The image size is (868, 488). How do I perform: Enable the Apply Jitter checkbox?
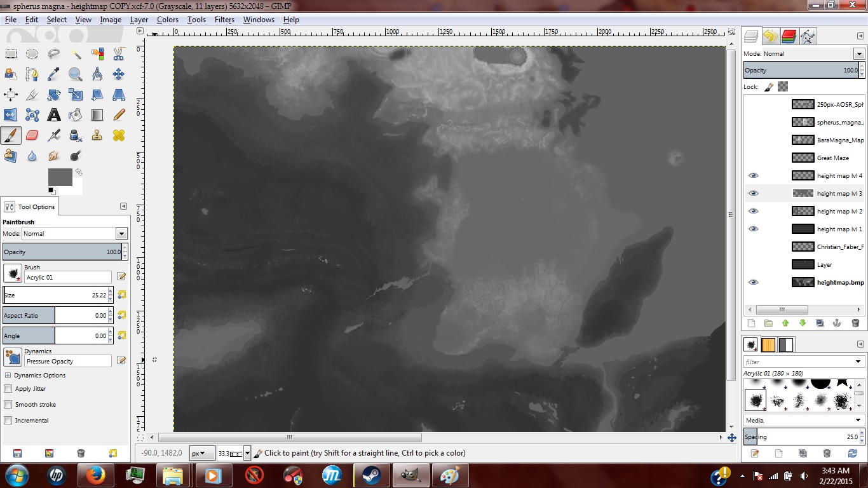pos(8,388)
